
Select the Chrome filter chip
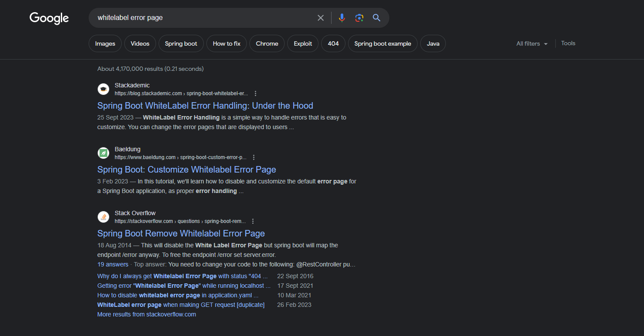(x=267, y=43)
